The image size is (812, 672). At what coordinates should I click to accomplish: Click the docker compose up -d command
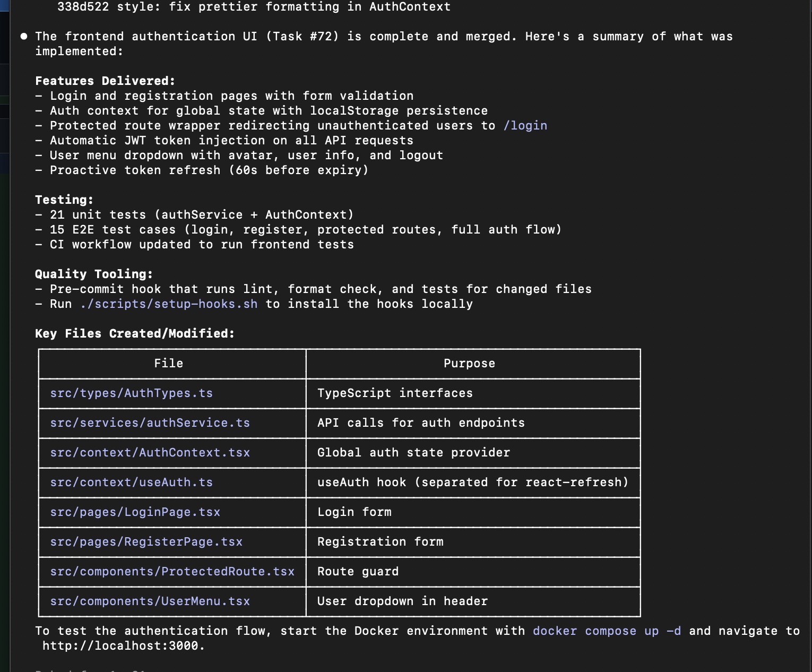coord(607,631)
